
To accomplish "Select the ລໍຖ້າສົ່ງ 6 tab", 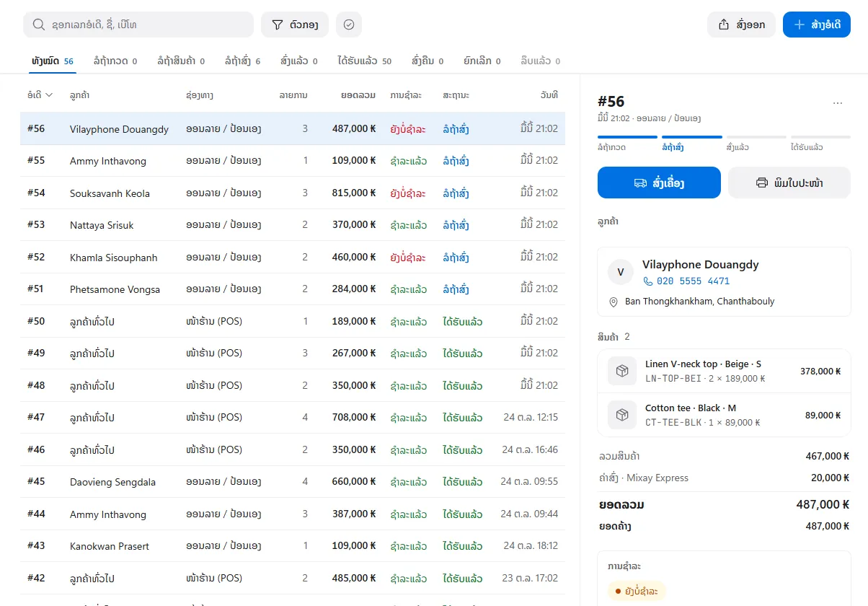I will [243, 61].
